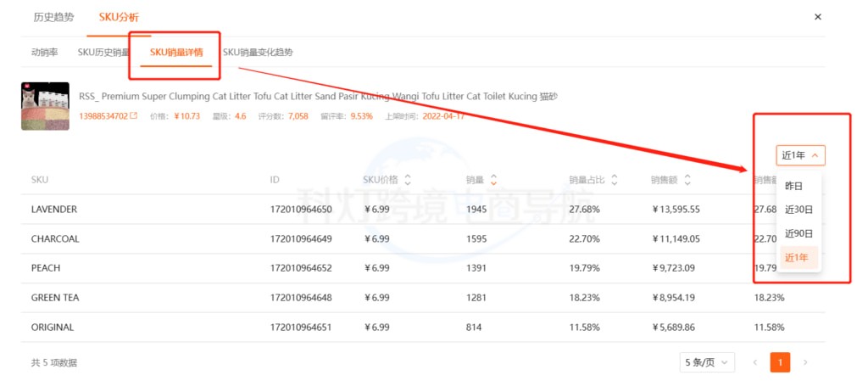Go to the previous page arrow
The image size is (868, 392).
click(754, 362)
